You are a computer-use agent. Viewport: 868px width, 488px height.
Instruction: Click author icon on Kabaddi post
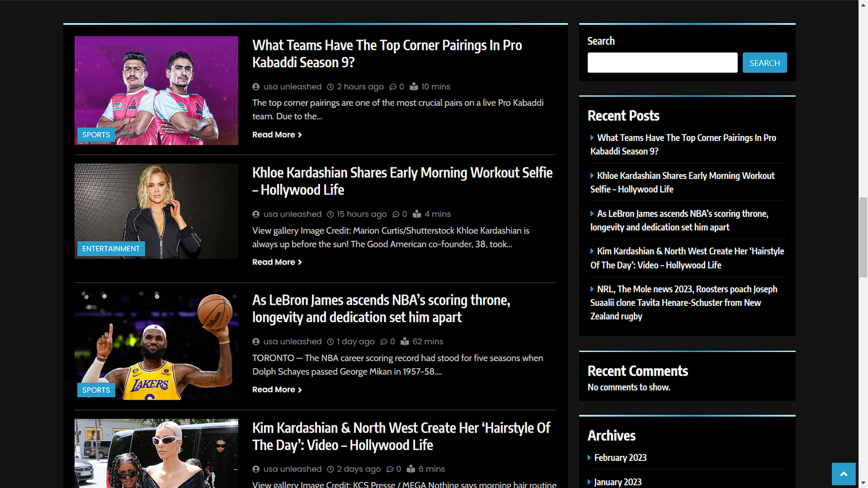pos(256,87)
